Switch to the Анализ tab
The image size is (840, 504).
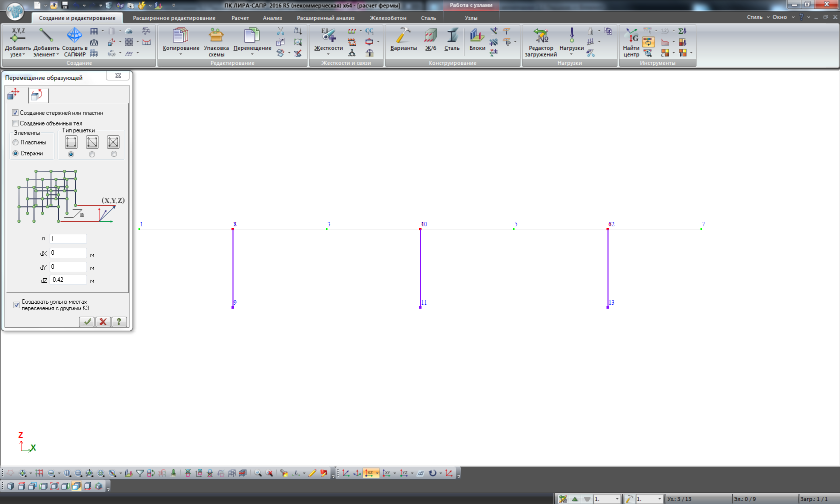[x=272, y=18]
